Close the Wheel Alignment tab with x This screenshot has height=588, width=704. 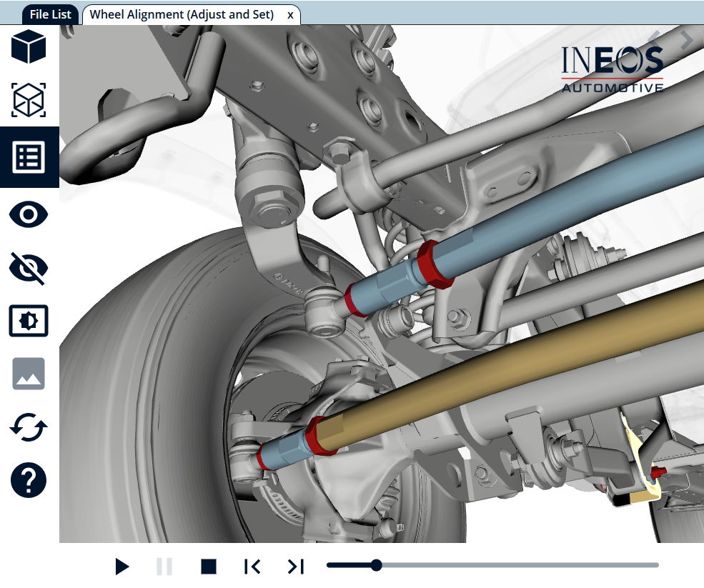pos(290,15)
